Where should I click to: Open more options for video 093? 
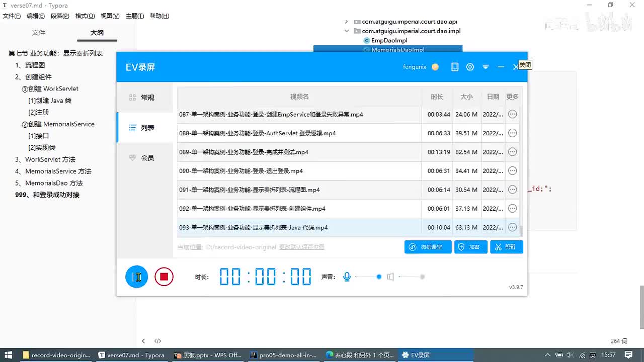[512, 227]
